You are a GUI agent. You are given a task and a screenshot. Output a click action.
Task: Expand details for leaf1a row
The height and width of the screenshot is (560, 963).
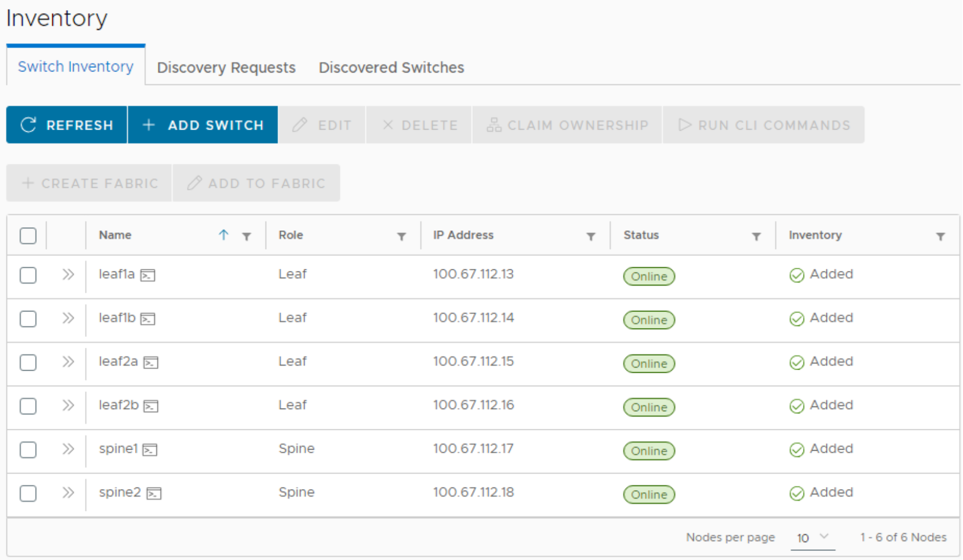(68, 275)
